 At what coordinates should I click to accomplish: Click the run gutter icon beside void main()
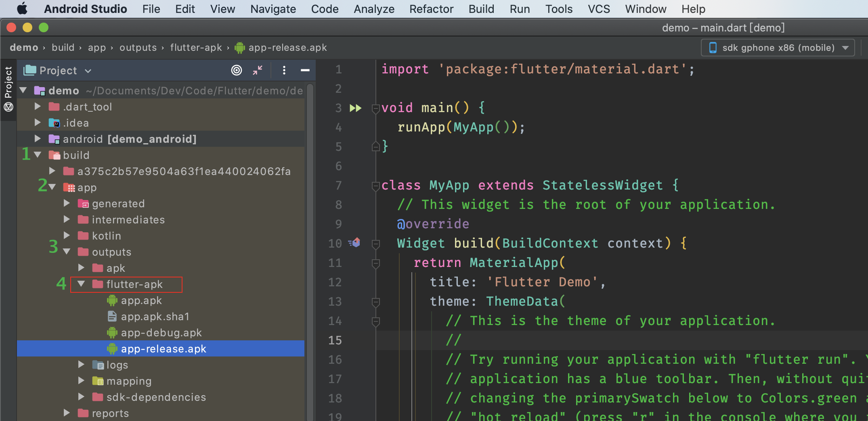point(355,108)
